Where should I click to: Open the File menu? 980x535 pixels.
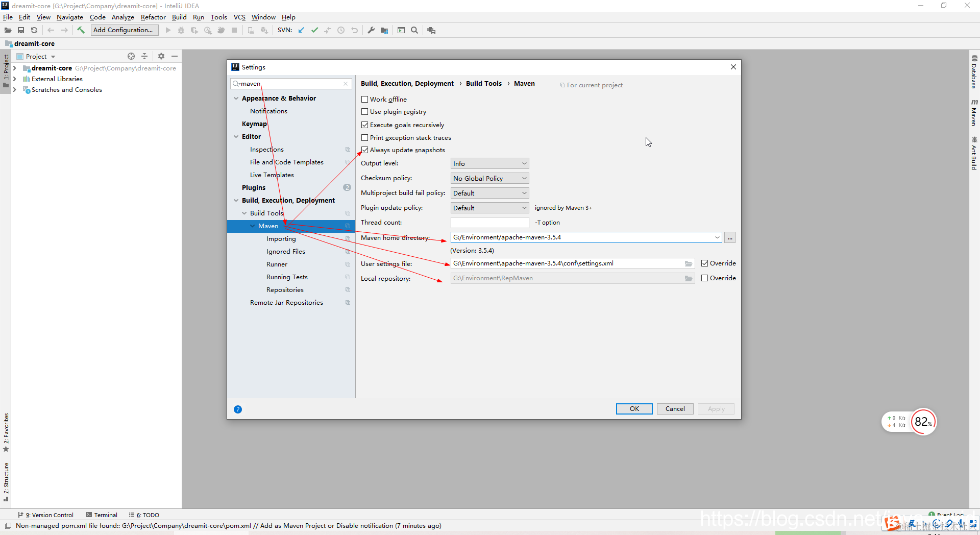[x=8, y=17]
